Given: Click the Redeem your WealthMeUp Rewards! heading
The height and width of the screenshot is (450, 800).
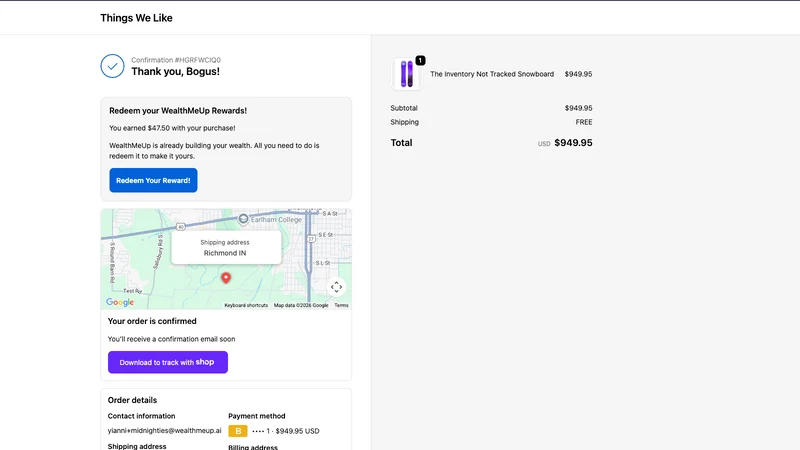Looking at the screenshot, I should pos(178,111).
